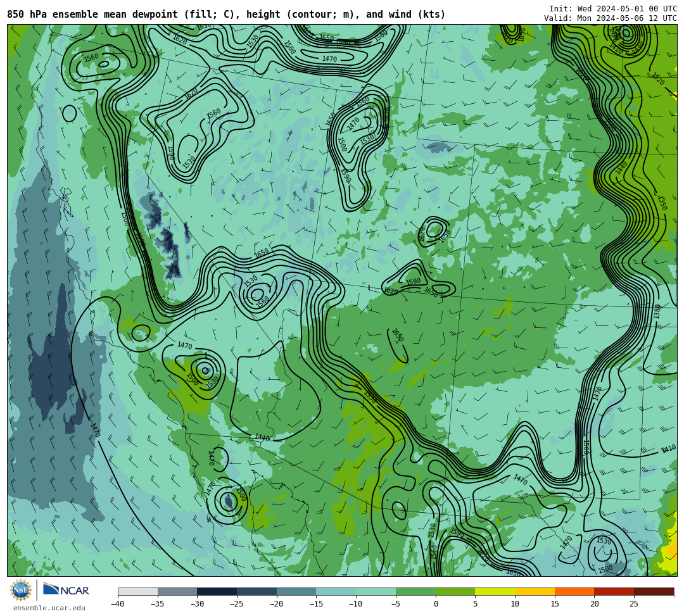
Task: Click the -30 colorbar tick label
Action: [197, 604]
